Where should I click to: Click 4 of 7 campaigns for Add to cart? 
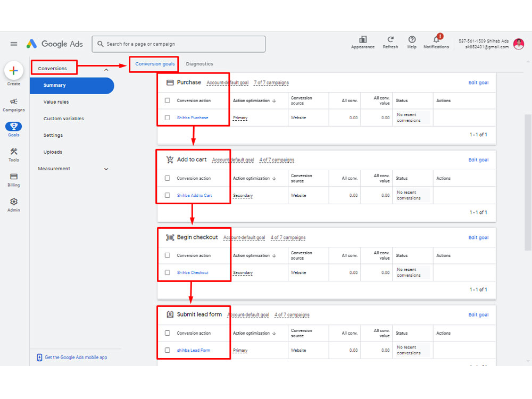click(277, 160)
